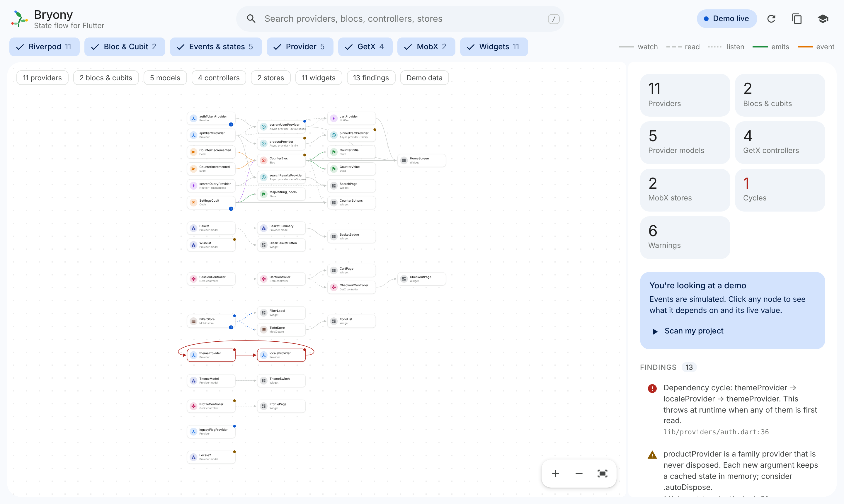Open the 6 Warnings stat card

point(685,238)
